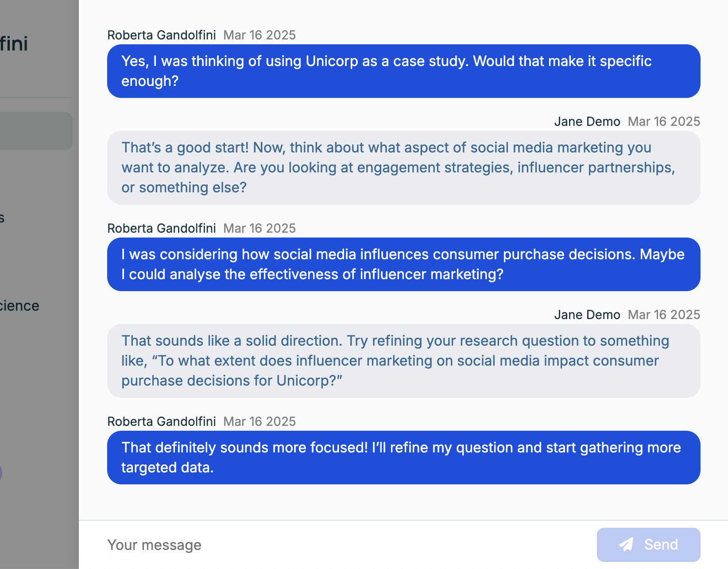The height and width of the screenshot is (569, 728).
Task: Select Jane's reply with the suggested research question
Action: pyautogui.click(x=403, y=361)
